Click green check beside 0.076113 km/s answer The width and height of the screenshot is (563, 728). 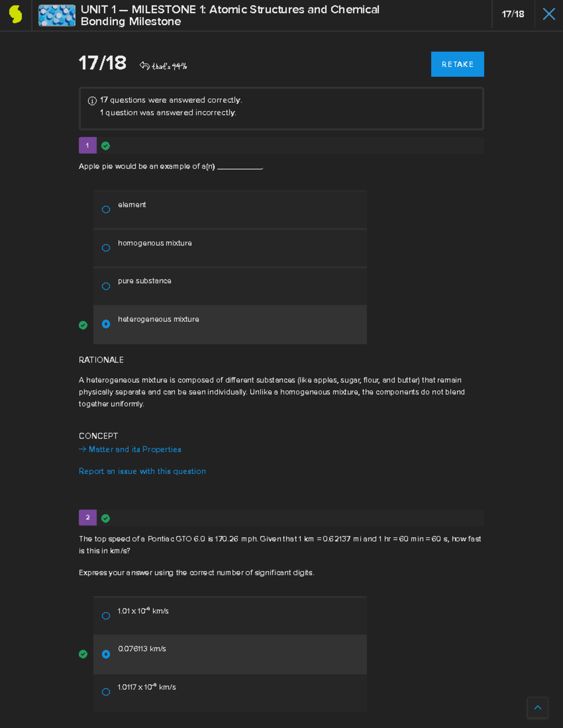[83, 654]
